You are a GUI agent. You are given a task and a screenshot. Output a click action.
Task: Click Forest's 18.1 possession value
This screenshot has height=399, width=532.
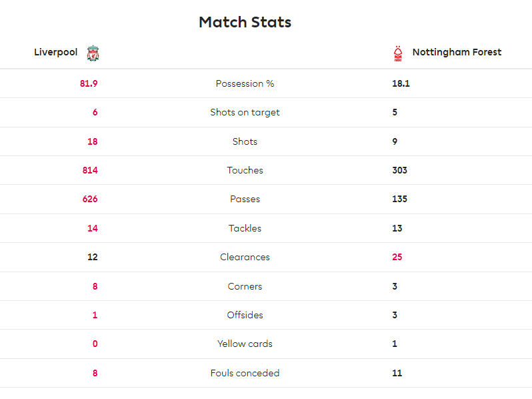pos(401,83)
